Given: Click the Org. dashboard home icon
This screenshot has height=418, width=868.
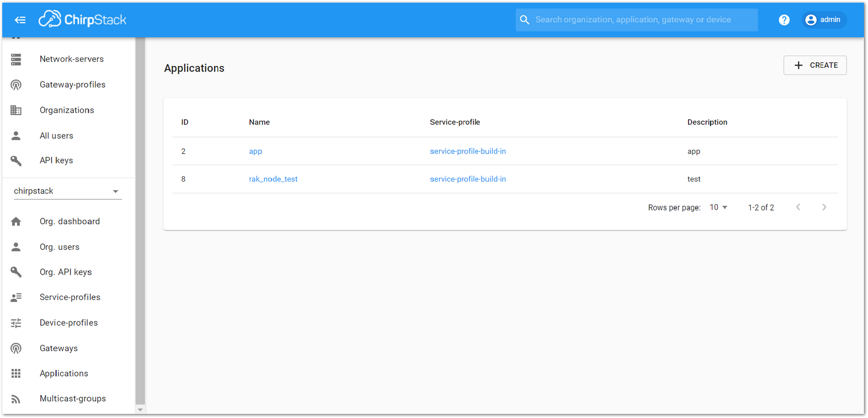Looking at the screenshot, I should coord(16,221).
